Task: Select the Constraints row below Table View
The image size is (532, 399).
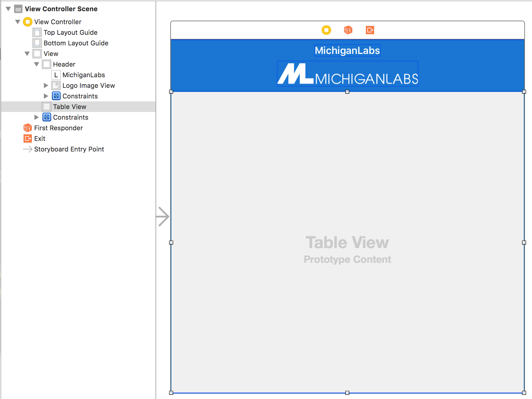Action: [78, 117]
